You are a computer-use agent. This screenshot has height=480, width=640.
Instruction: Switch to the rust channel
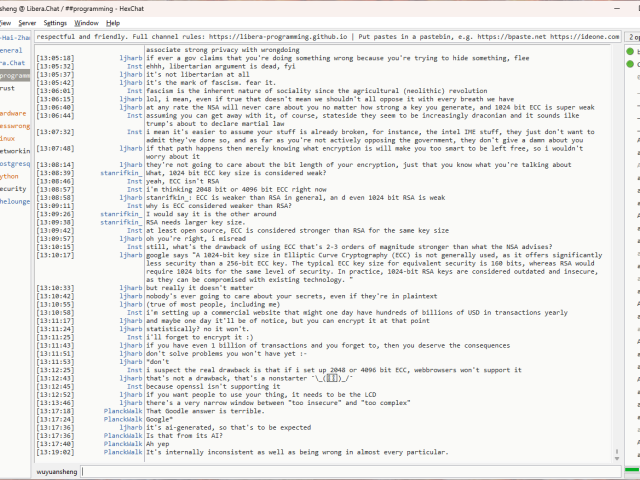[8, 88]
